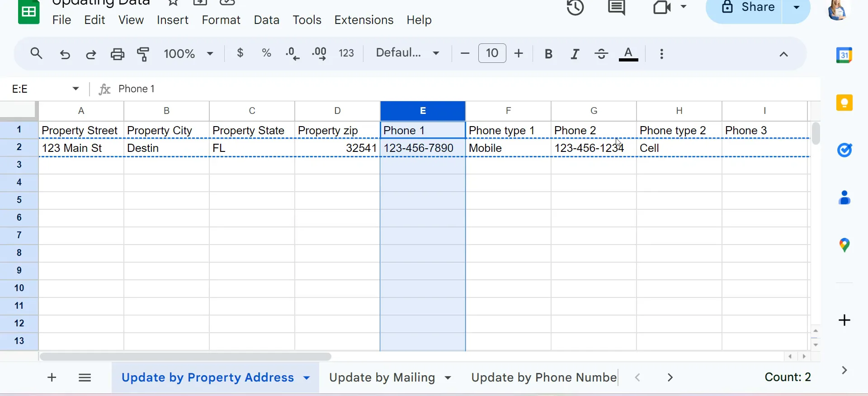Image resolution: width=868 pixels, height=396 pixels.
Task: Open Google Tasks sidebar icon
Action: tap(844, 150)
